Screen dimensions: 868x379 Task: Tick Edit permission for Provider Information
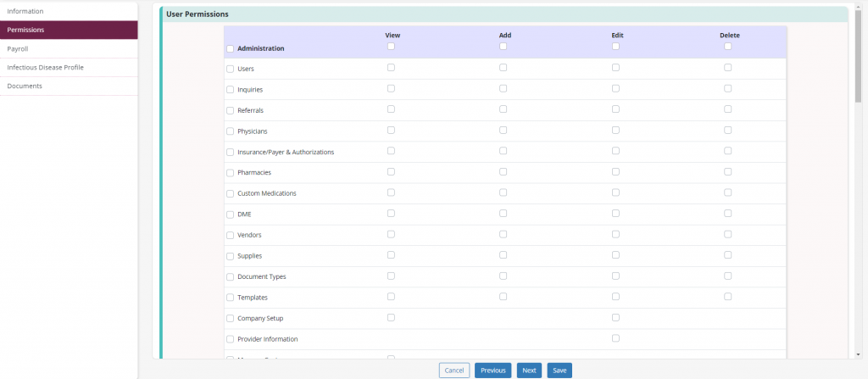pyautogui.click(x=615, y=337)
